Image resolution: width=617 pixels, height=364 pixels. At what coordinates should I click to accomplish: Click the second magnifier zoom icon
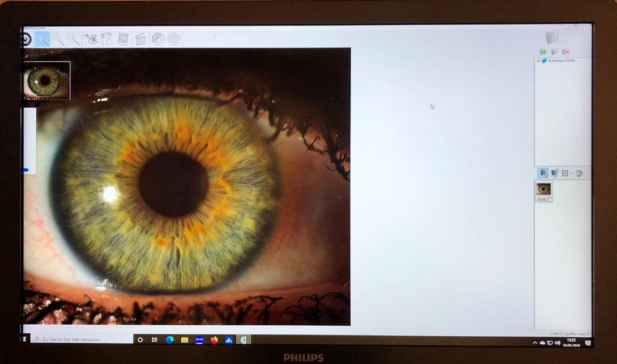point(58,39)
